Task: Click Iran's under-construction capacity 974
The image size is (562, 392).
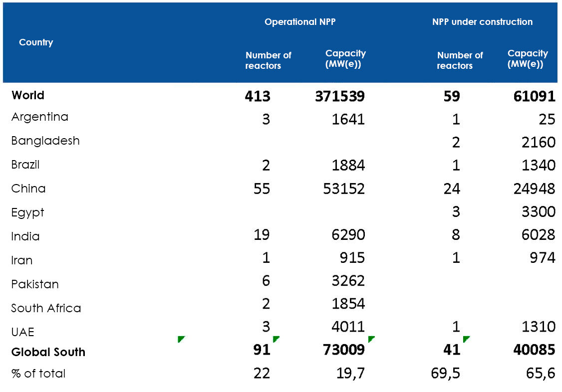Action: coord(543,257)
